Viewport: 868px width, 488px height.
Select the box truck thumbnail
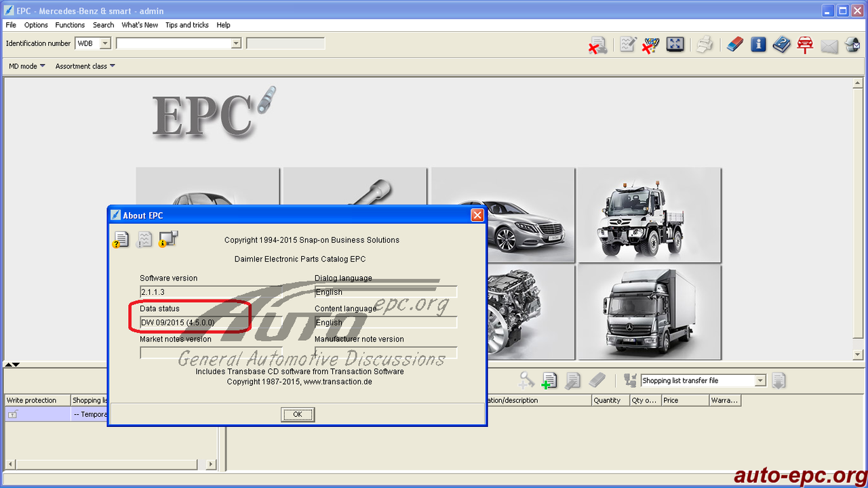[650, 312]
